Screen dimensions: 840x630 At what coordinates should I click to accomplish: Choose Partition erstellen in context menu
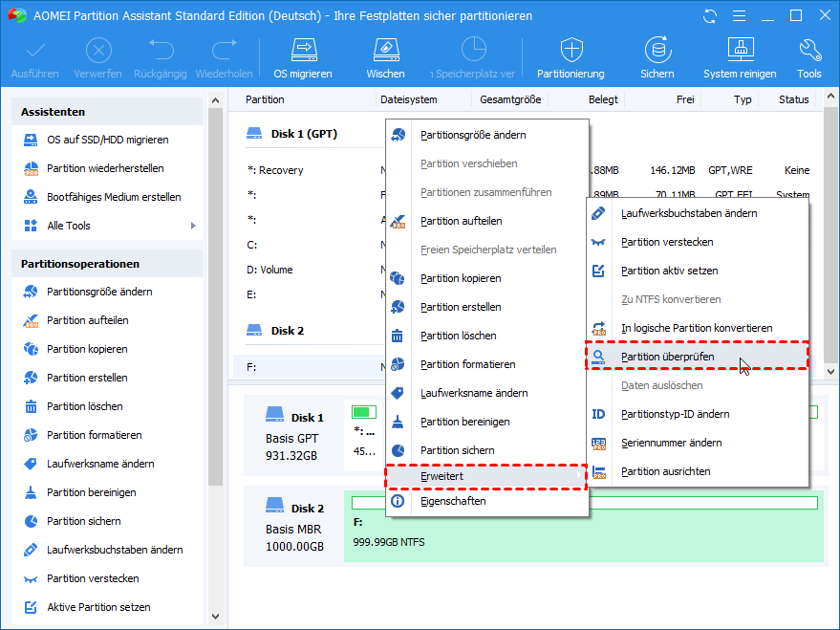(486, 307)
